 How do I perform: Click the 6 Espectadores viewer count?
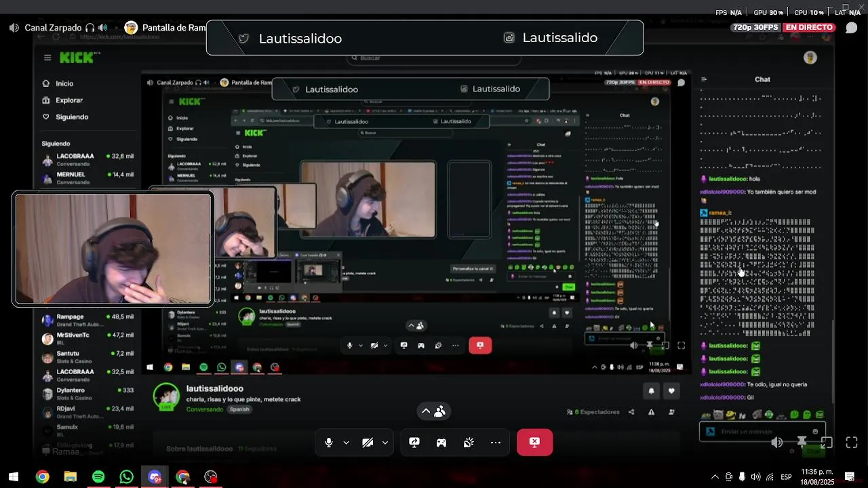593,412
